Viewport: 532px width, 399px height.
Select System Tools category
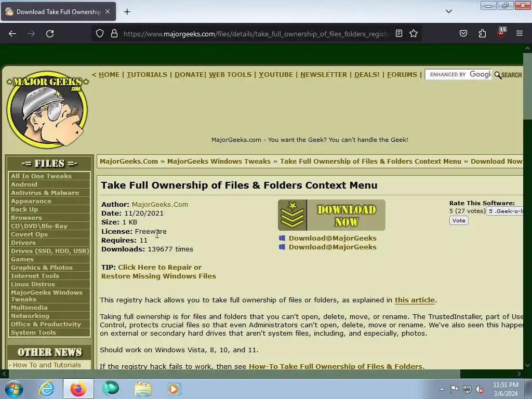49,332
